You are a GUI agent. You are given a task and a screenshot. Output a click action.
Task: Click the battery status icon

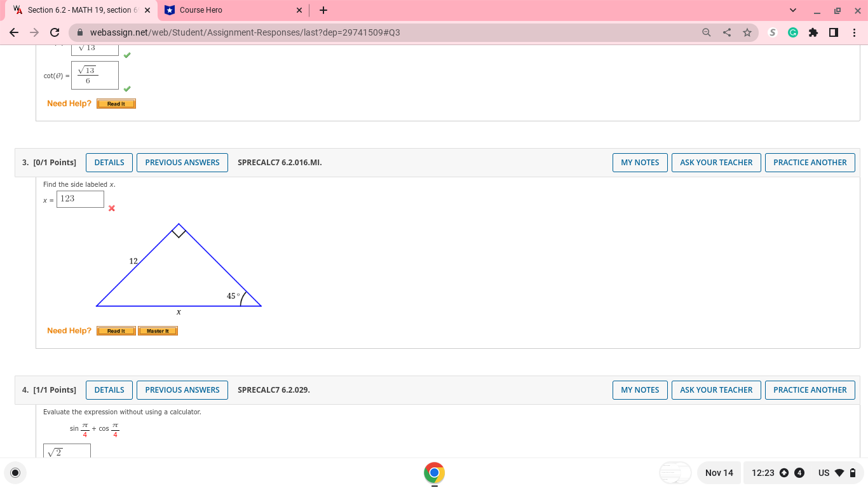[852, 473]
